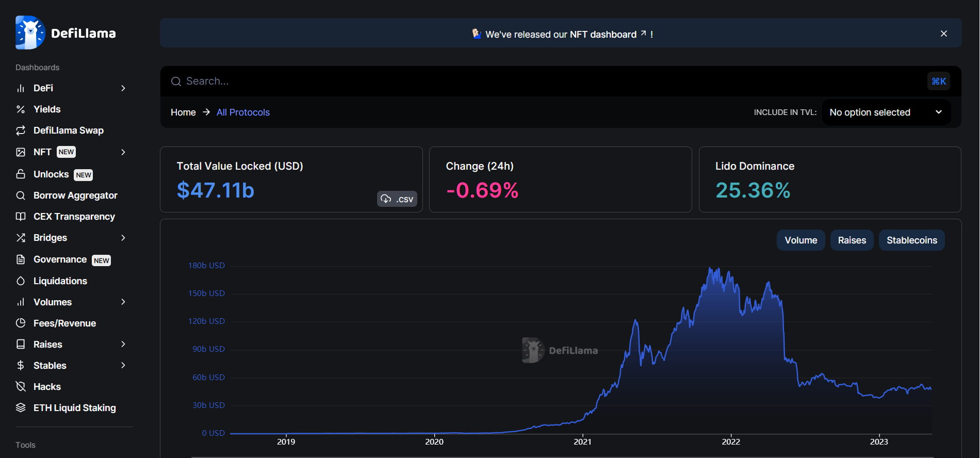The image size is (980, 458).
Task: Open the Include in TVL dropdown
Action: (886, 112)
